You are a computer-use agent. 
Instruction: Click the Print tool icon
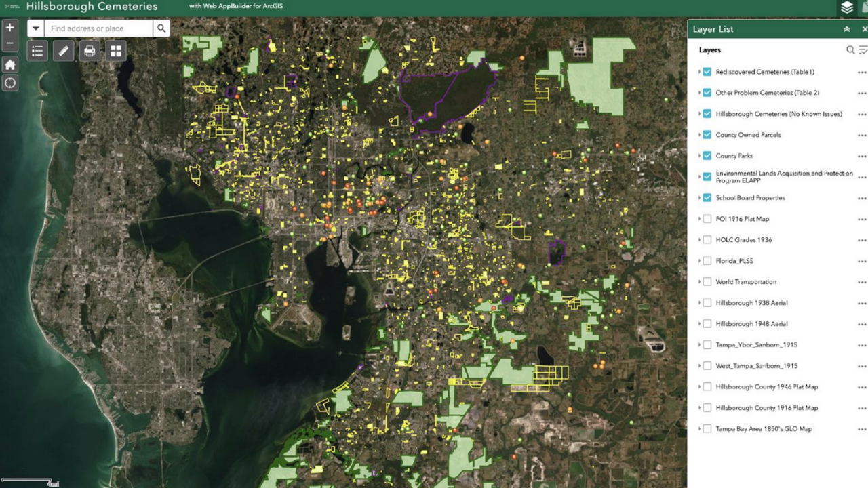click(x=89, y=50)
